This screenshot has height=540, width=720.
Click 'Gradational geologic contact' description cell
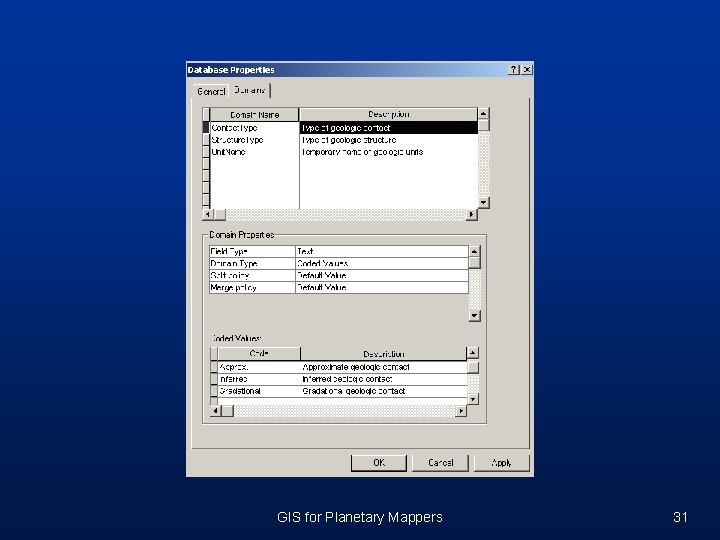click(x=383, y=391)
